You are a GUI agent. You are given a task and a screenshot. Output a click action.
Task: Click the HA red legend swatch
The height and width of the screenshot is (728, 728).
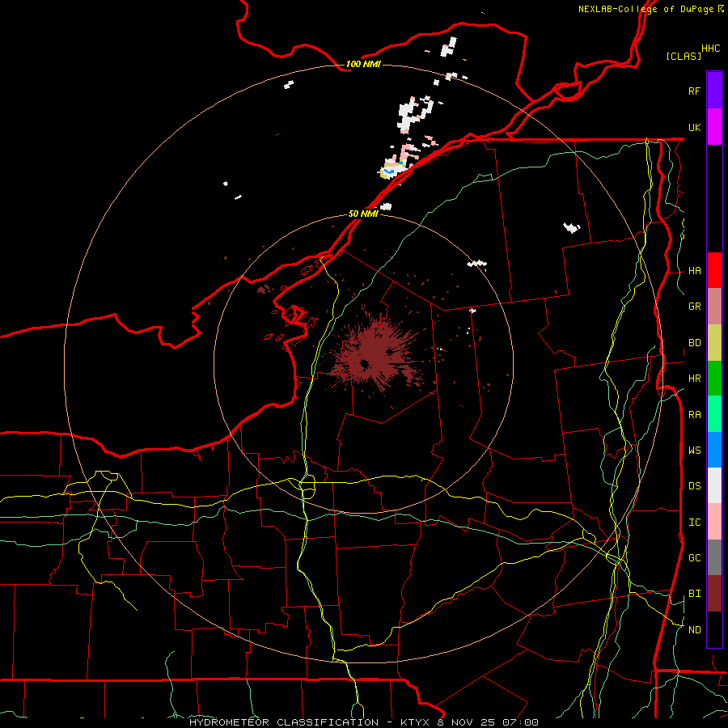[x=714, y=270]
